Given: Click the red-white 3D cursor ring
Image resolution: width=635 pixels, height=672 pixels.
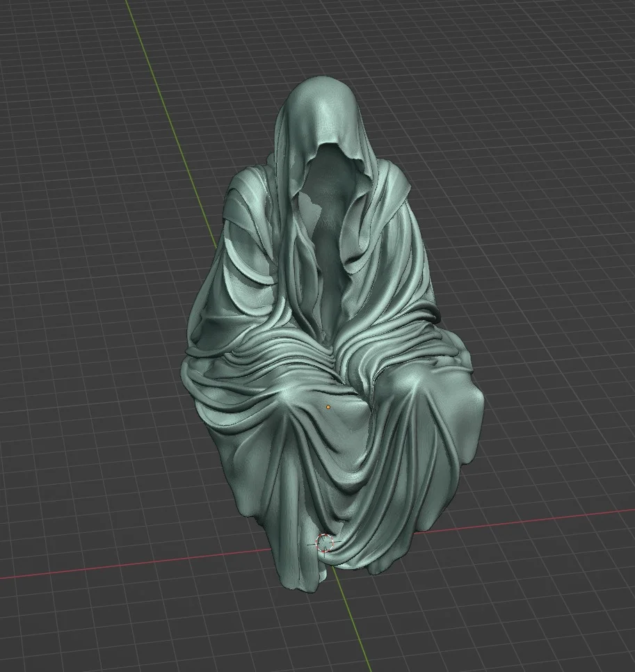Looking at the screenshot, I should coord(324,543).
